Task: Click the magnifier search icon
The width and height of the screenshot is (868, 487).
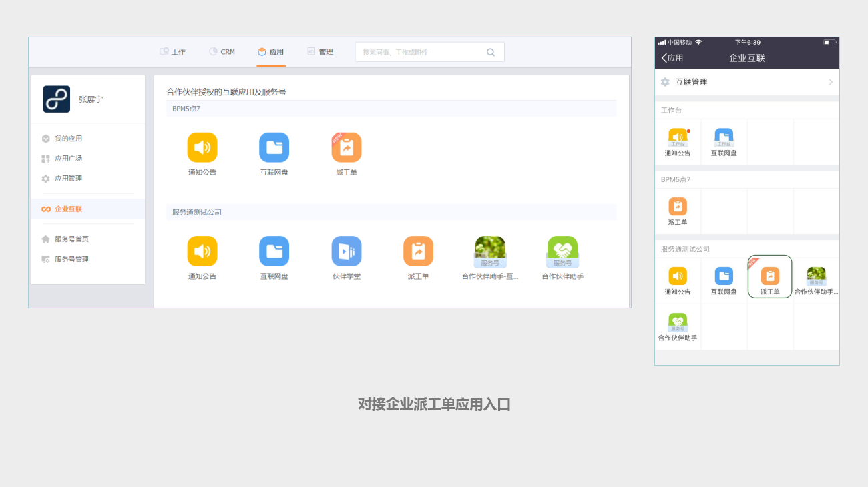Action: [491, 52]
